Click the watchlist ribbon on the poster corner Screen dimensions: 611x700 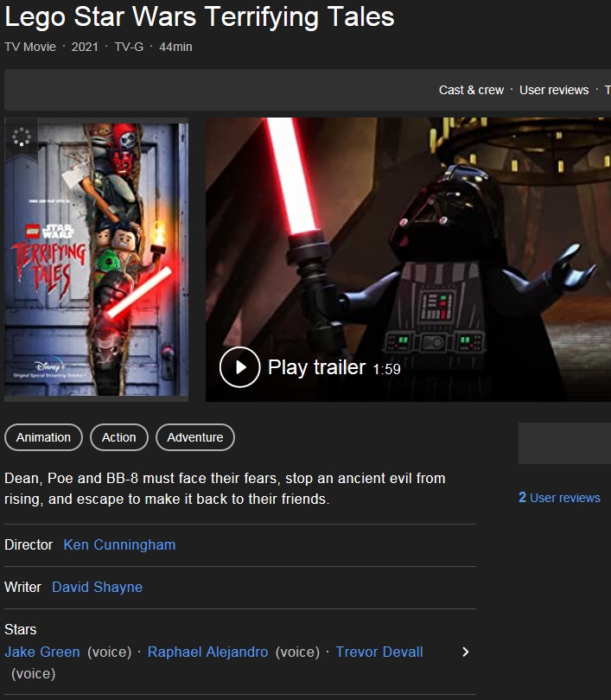pyautogui.click(x=21, y=137)
